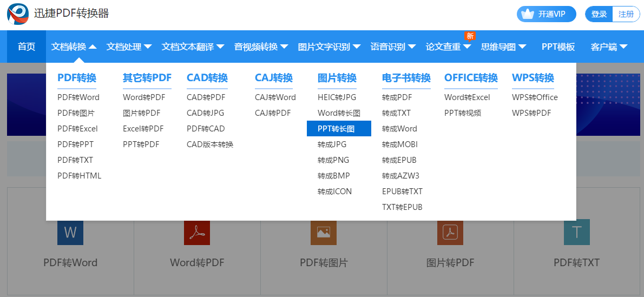
Task: Click the 图片转换 column heading
Action: (x=337, y=78)
